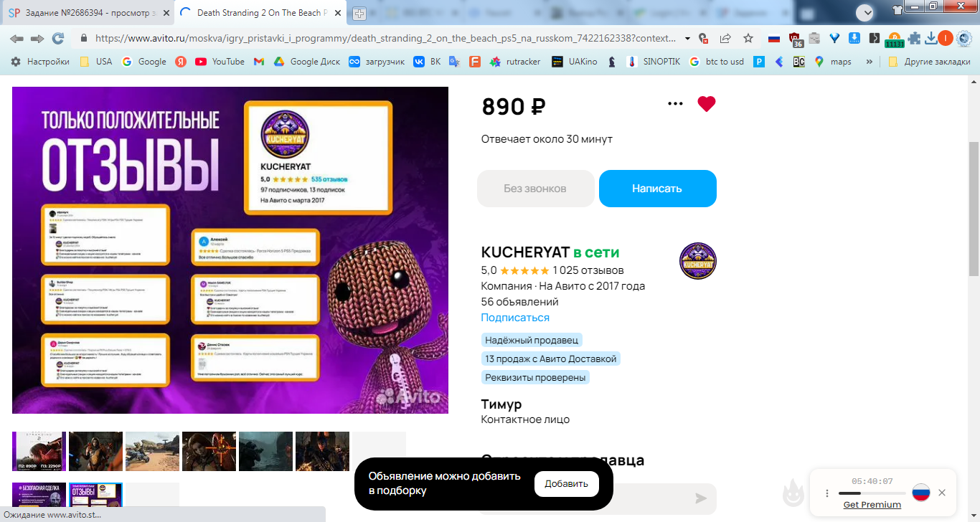Select the orange crosshair character thumbnail
Image resolution: width=980 pixels, height=522 pixels.
(x=209, y=451)
